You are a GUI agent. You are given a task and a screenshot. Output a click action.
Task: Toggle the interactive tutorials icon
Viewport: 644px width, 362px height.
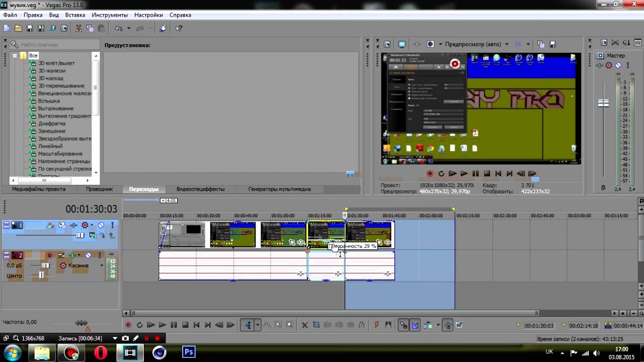(x=163, y=29)
